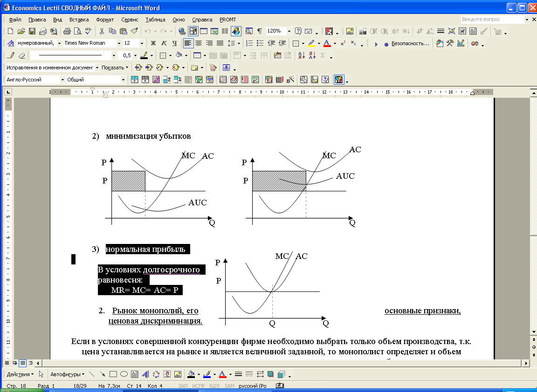537x392 pixels.
Task: Cut selection with scissors icon
Action: (102, 32)
